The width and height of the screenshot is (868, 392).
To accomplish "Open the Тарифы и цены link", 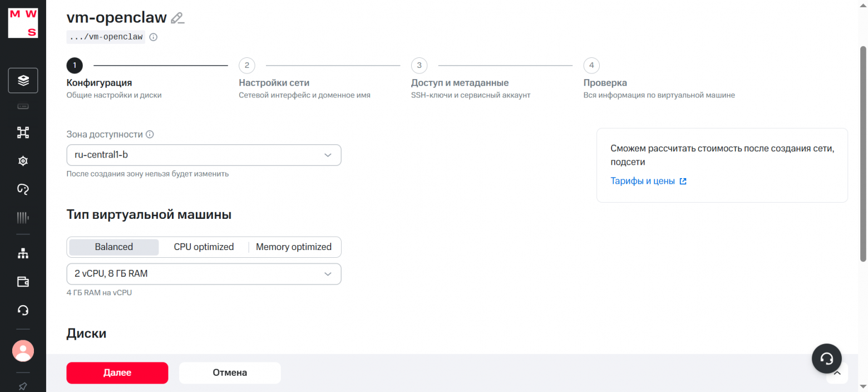I will 643,180.
